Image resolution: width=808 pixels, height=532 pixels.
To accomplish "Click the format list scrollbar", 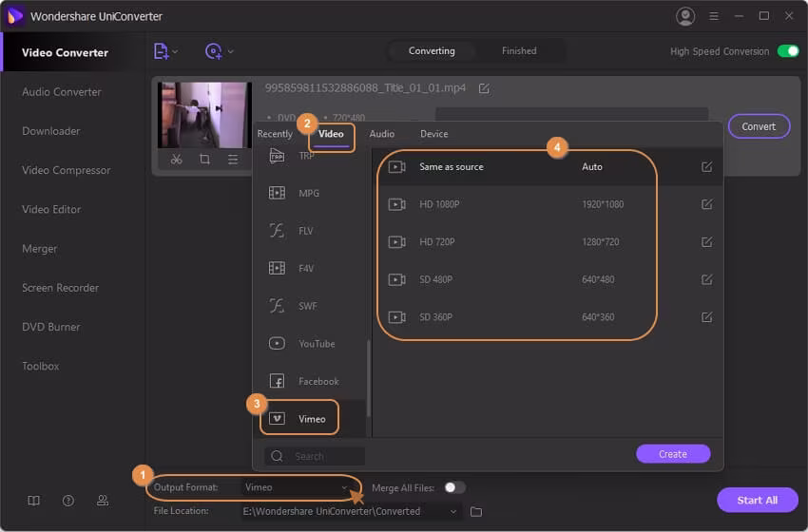I will [369, 378].
